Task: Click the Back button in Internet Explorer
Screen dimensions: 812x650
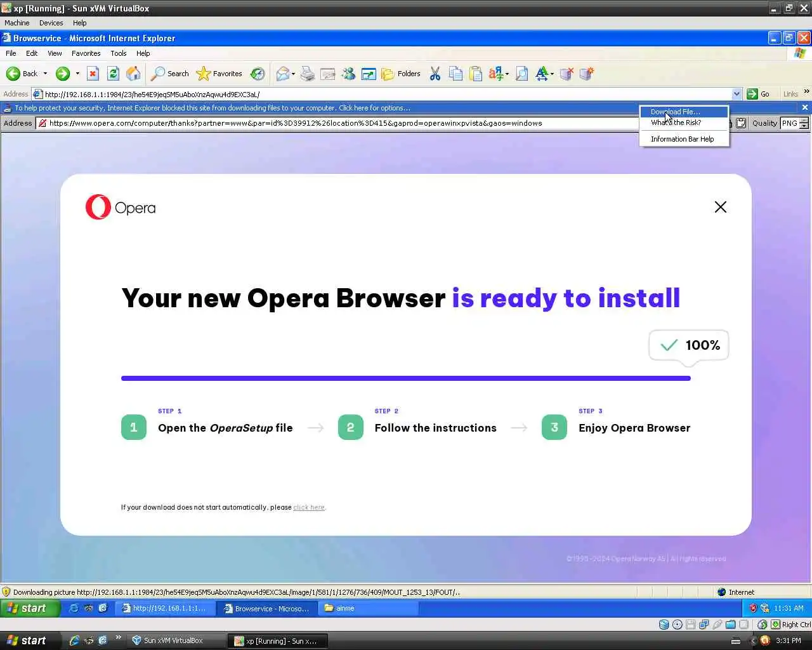Action: point(22,74)
